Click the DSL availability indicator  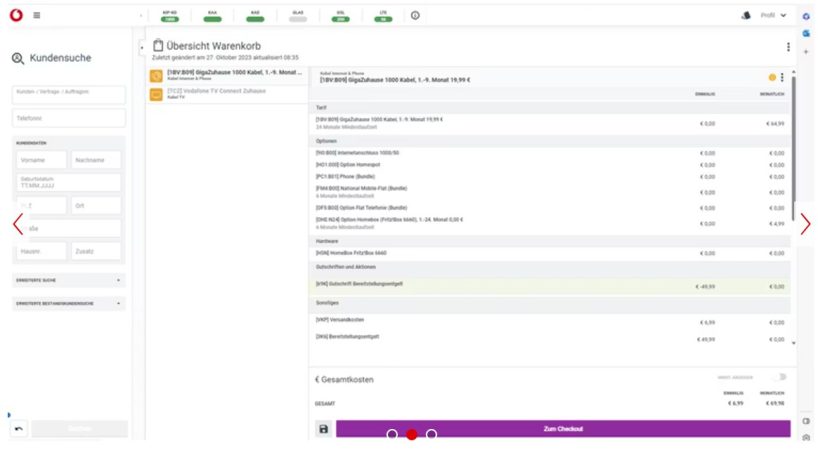(x=341, y=16)
